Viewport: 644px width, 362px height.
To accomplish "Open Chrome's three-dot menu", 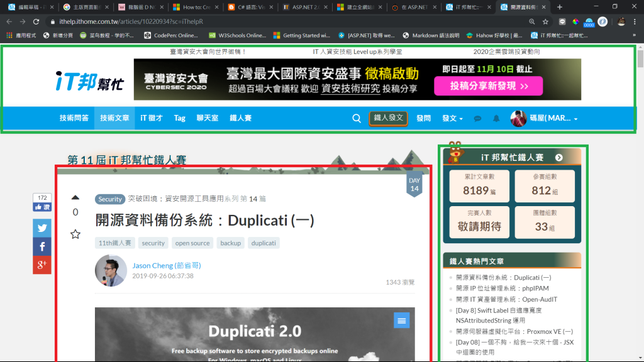I will (x=635, y=22).
